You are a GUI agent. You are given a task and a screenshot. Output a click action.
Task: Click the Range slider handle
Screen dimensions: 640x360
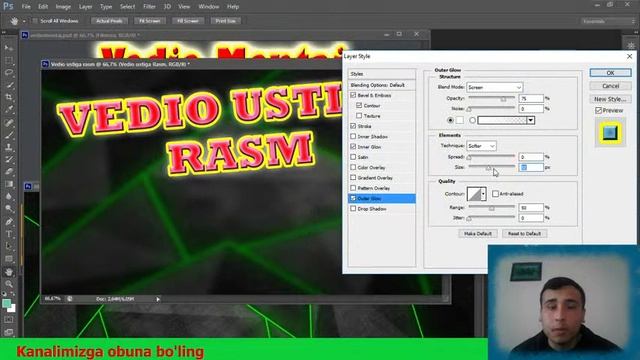491,209
